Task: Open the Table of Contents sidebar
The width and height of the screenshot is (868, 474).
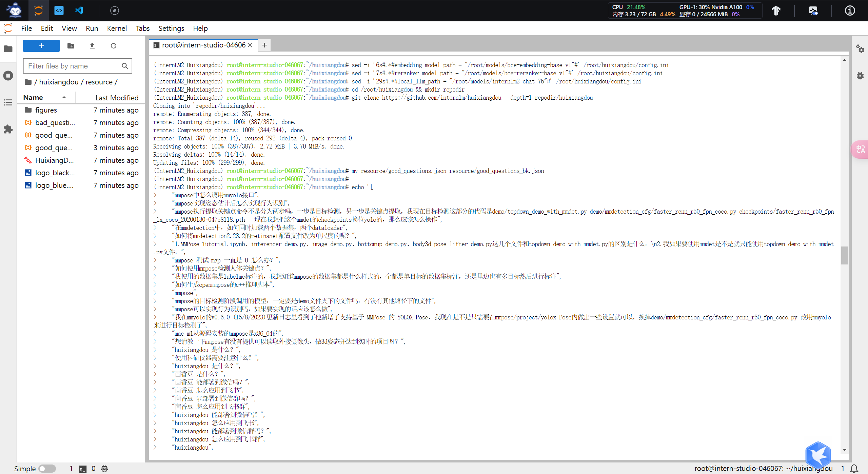Action: coord(8,102)
